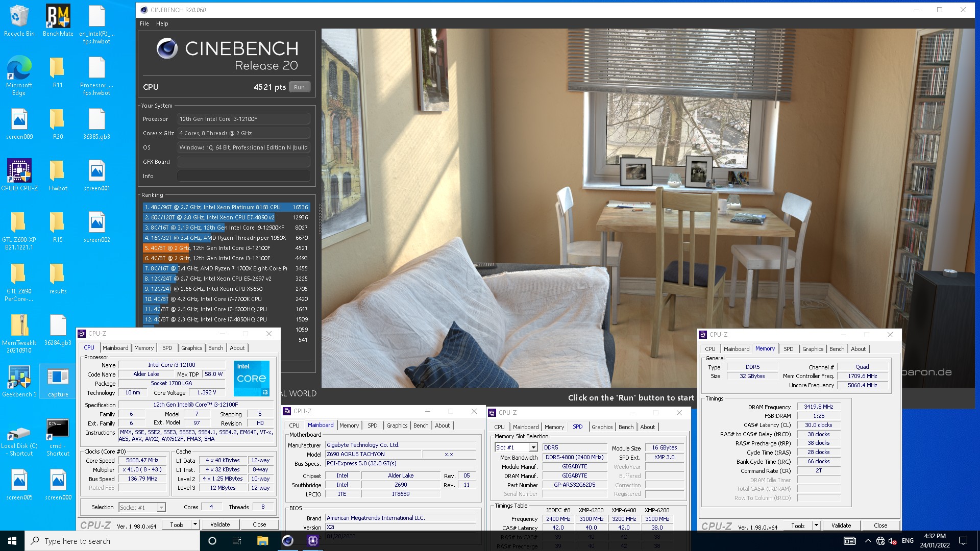The image size is (980, 551).
Task: Open Tools dropdown arrow in Memory CPU-Z
Action: coord(816,525)
